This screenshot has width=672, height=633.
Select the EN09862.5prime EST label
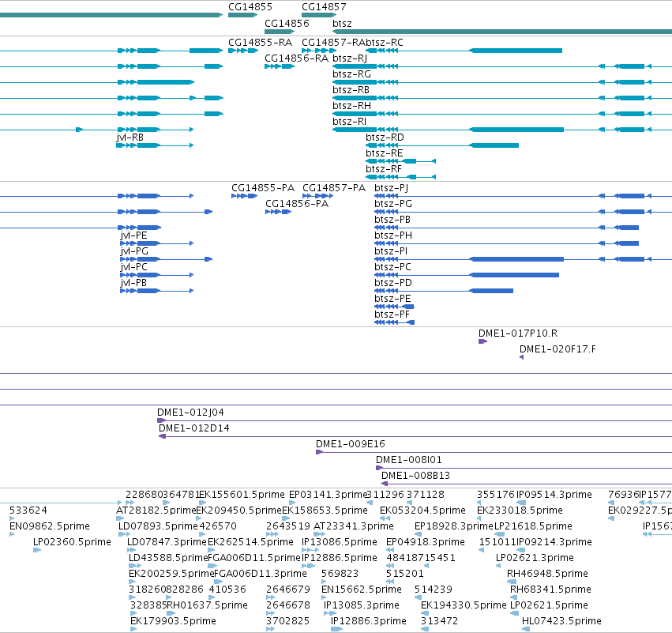click(49, 526)
